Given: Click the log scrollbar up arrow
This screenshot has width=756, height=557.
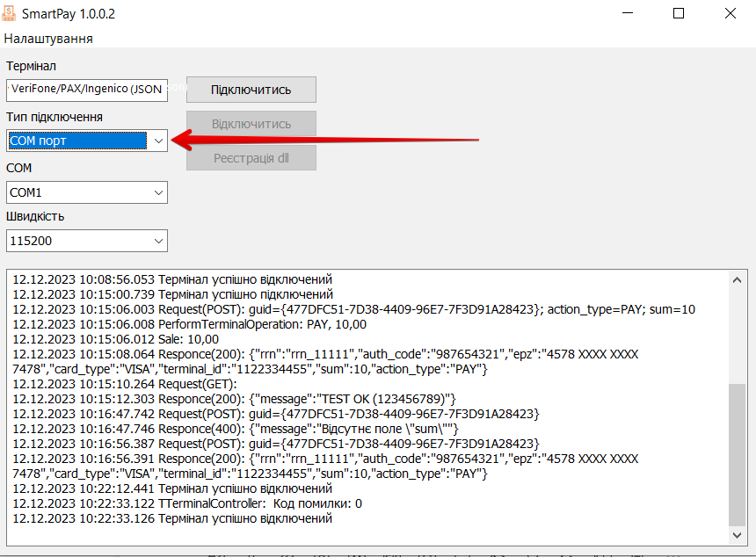Looking at the screenshot, I should (x=738, y=278).
